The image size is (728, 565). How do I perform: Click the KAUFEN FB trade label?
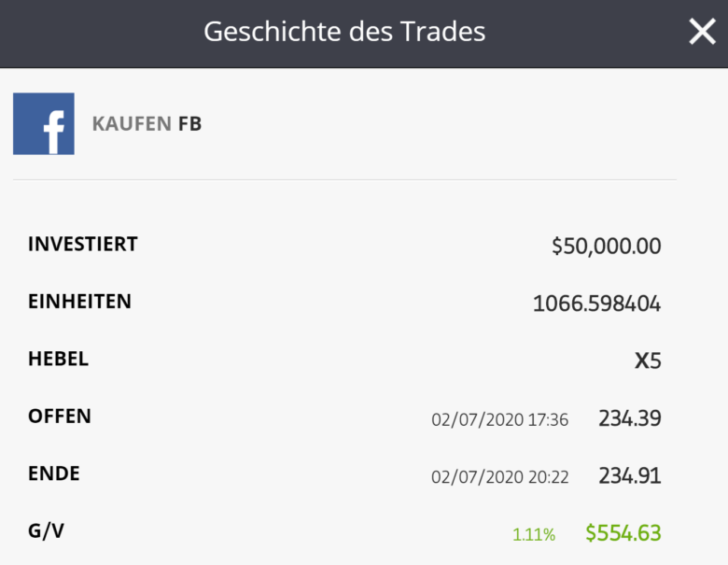coord(147,123)
